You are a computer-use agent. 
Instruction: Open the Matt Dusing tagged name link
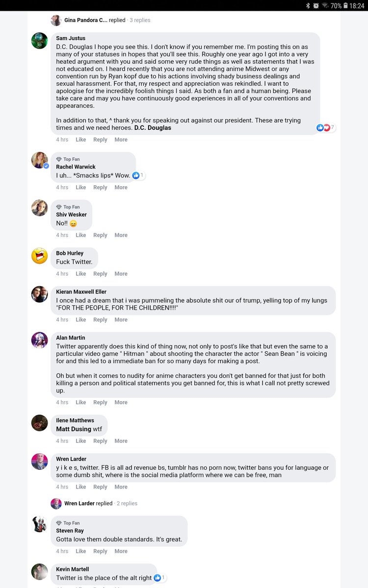click(74, 429)
